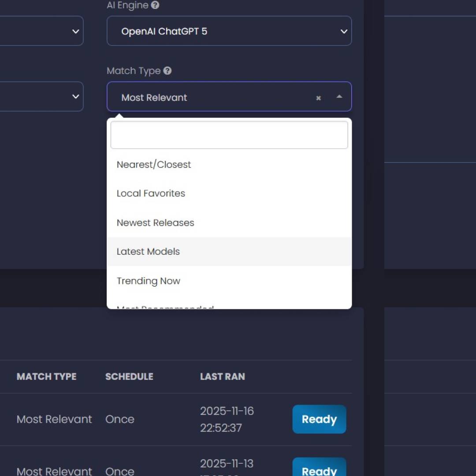Screen dimensions: 476x476
Task: Click the SCHEDULE column header
Action: click(x=129, y=376)
